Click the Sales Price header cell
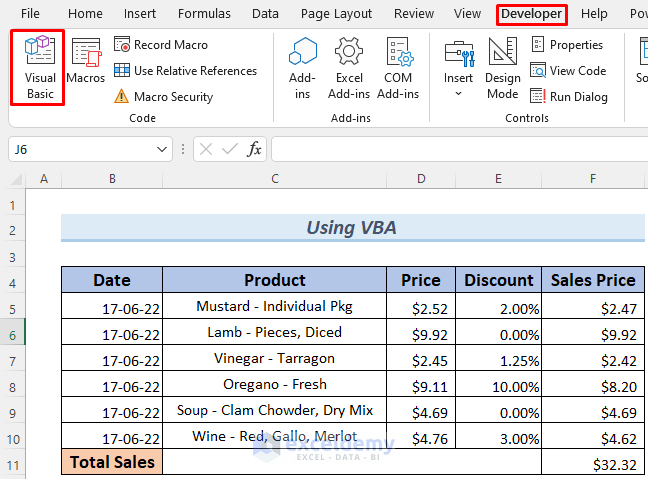The width and height of the screenshot is (648, 479). pos(593,280)
